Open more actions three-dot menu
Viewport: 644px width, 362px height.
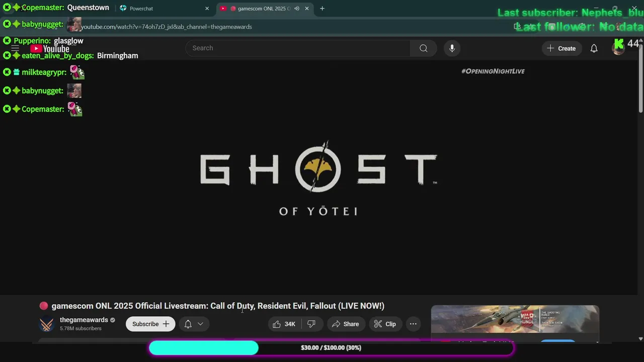413,324
